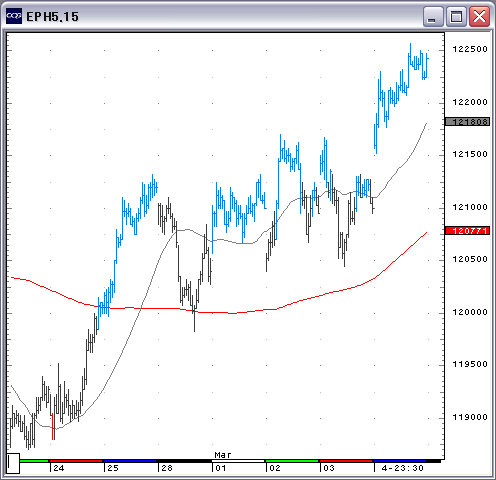This screenshot has width=496, height=480.
Task: Click the Mar month label
Action: coord(223,455)
